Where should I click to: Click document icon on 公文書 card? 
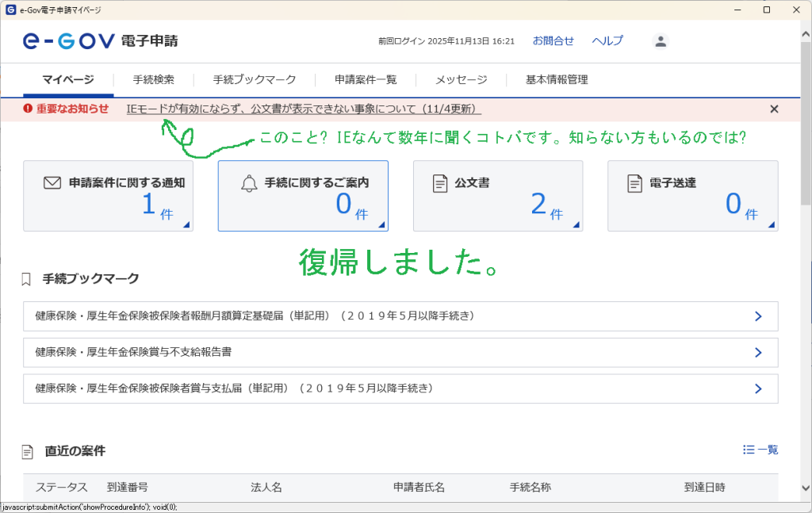tap(440, 183)
